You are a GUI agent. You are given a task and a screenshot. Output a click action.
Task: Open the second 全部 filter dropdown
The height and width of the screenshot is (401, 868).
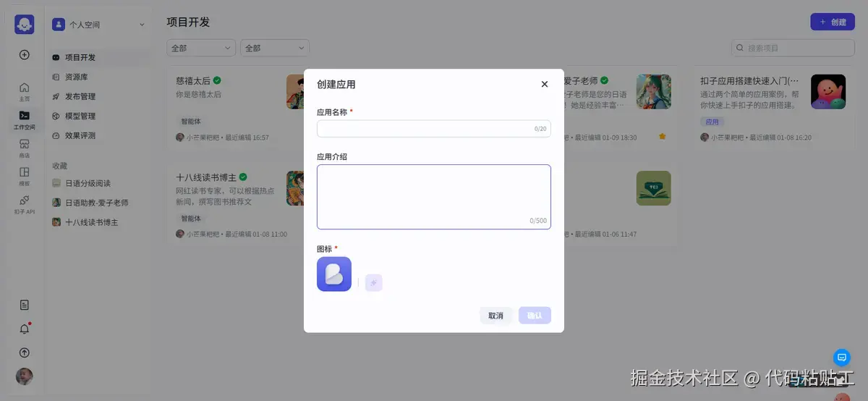(275, 48)
